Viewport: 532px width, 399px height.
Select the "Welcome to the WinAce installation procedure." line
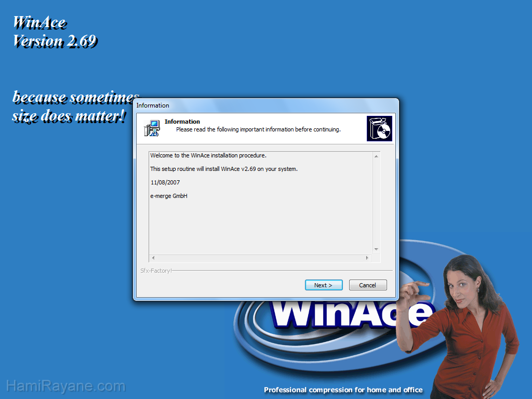tap(208, 155)
